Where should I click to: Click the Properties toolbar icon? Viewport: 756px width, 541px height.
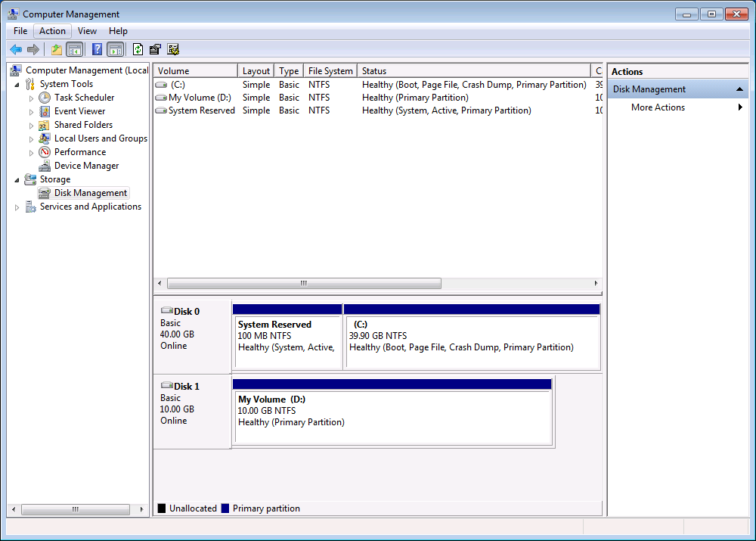155,50
